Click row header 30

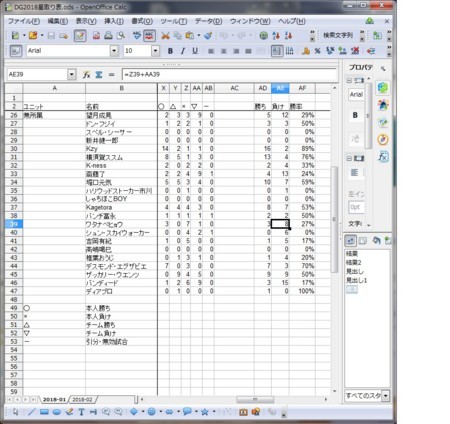14,149
